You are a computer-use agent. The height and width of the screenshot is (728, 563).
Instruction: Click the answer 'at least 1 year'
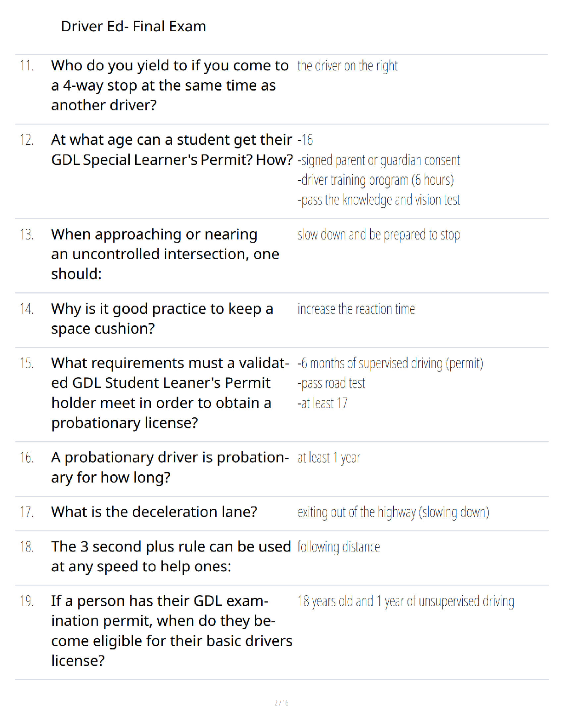328,458
